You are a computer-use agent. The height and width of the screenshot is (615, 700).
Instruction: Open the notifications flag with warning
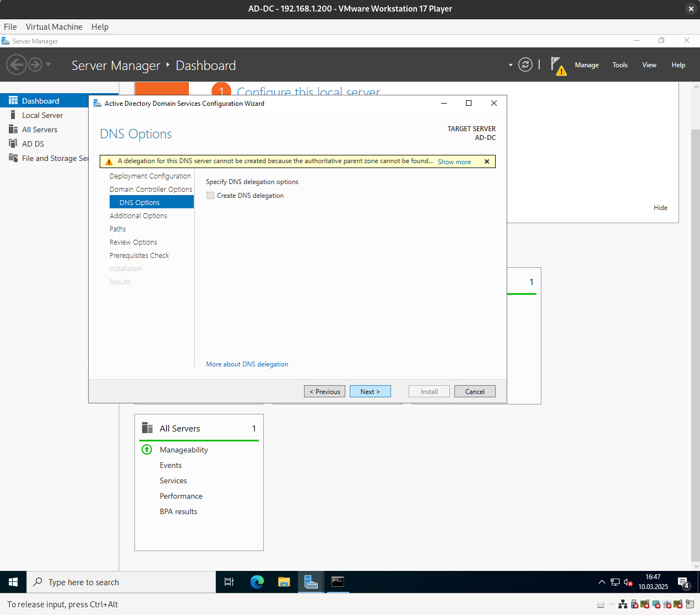(557, 66)
